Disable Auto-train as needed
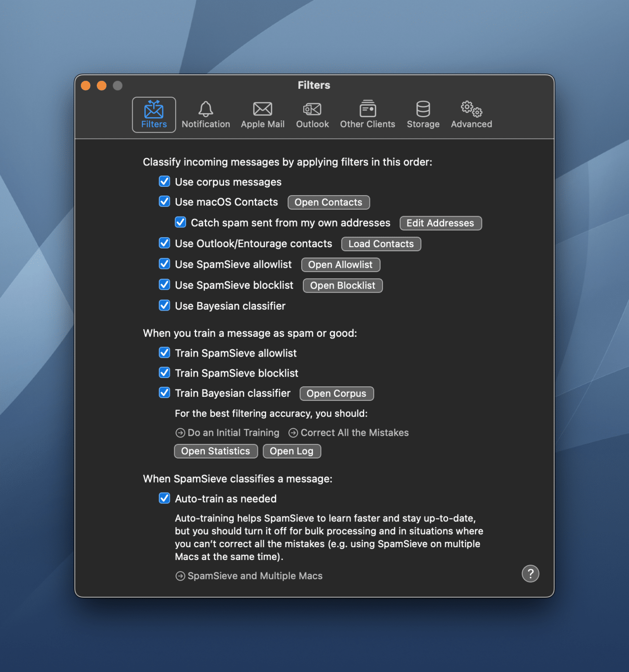629x672 pixels. (x=164, y=498)
